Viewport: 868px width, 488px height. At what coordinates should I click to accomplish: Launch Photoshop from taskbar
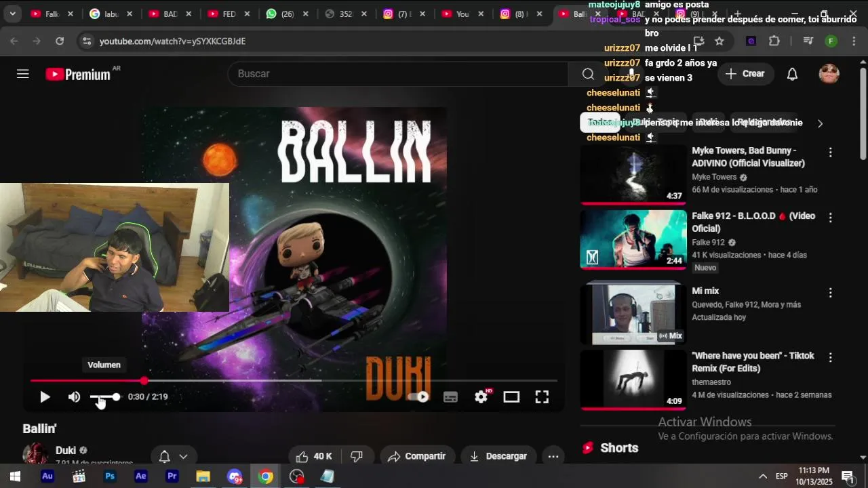(x=110, y=476)
